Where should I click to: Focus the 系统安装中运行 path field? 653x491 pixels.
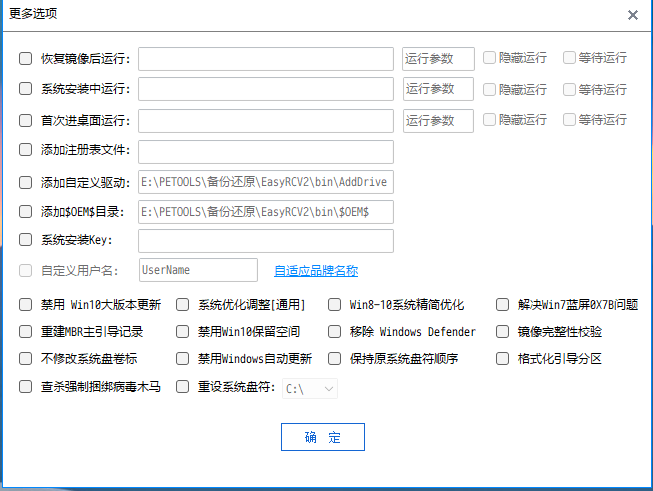tap(266, 89)
